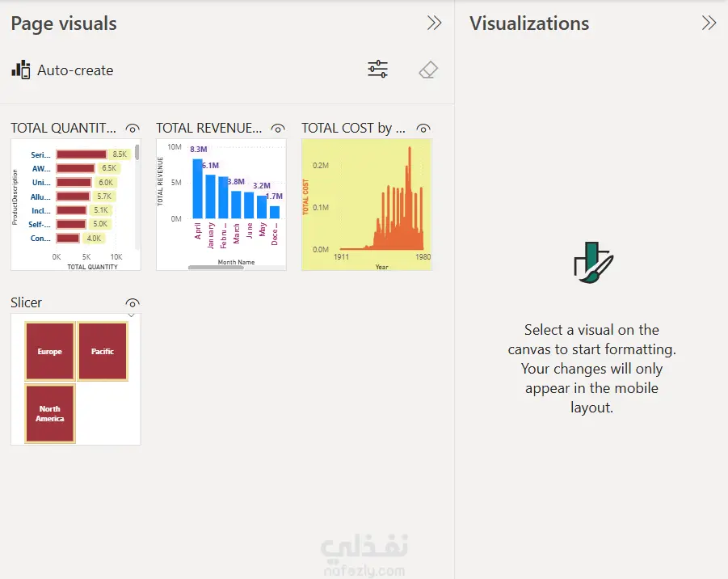728x579 pixels.
Task: Collapse the Page visuals pane
Action: 434,23
